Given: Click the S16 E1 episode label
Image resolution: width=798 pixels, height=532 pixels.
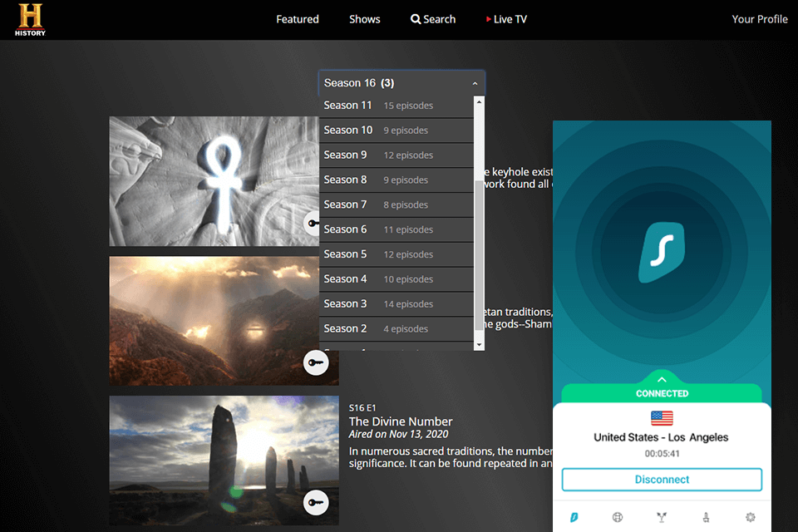Looking at the screenshot, I should 362,408.
